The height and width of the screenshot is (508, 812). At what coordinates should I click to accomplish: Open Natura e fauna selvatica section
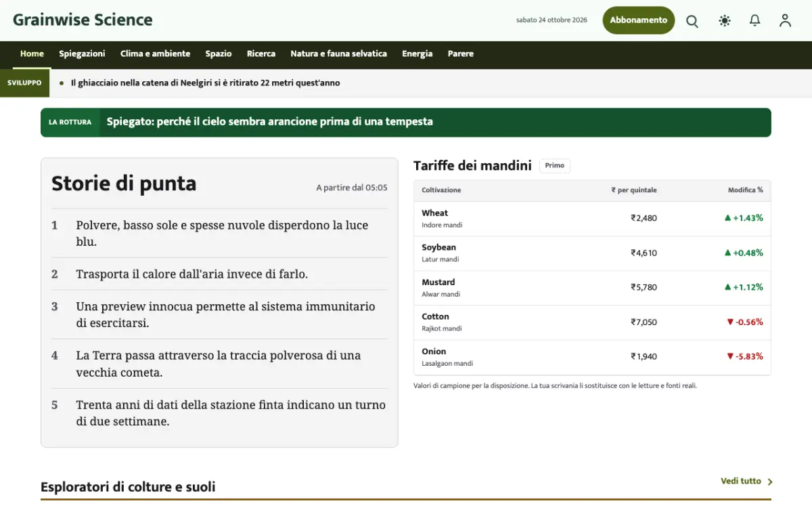coord(338,54)
